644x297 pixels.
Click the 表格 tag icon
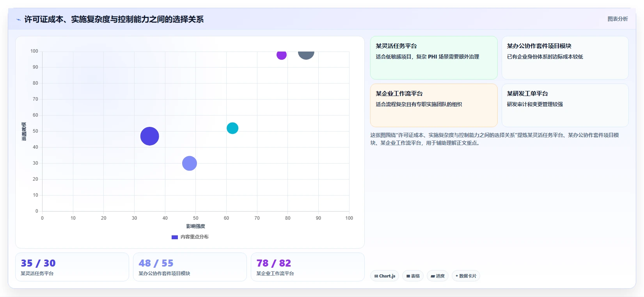click(408, 276)
